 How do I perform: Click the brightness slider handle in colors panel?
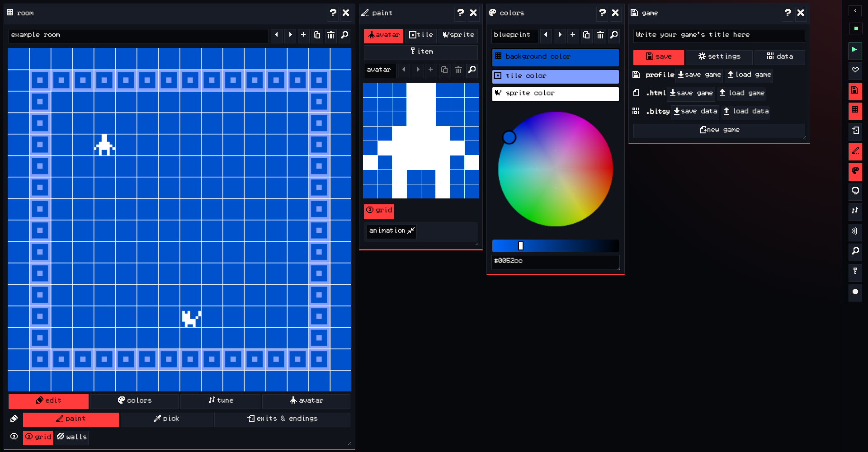[521, 246]
